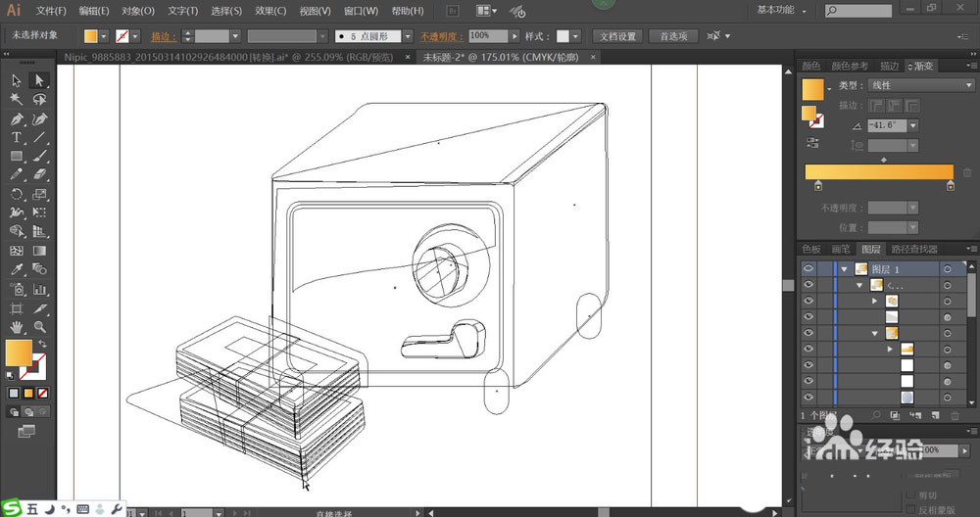Screen dimensions: 980x517
Task: Select the Magic Wand tool
Action: [17, 99]
